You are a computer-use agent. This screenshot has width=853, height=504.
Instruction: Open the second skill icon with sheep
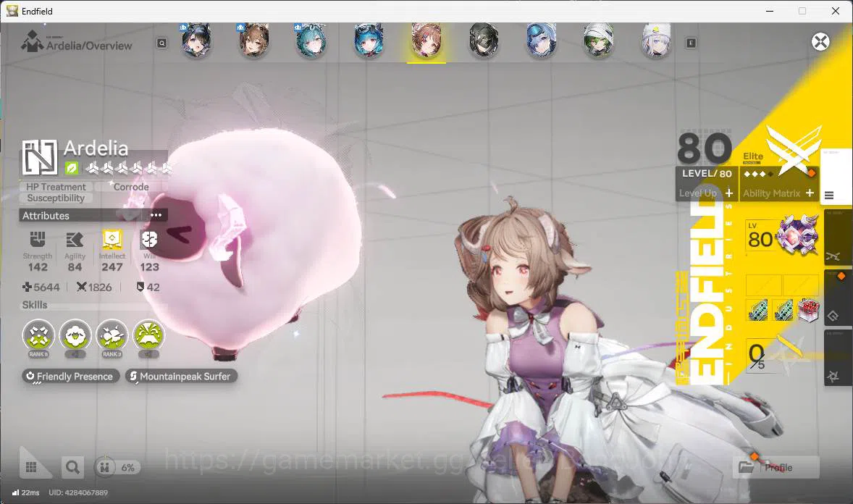tap(75, 336)
